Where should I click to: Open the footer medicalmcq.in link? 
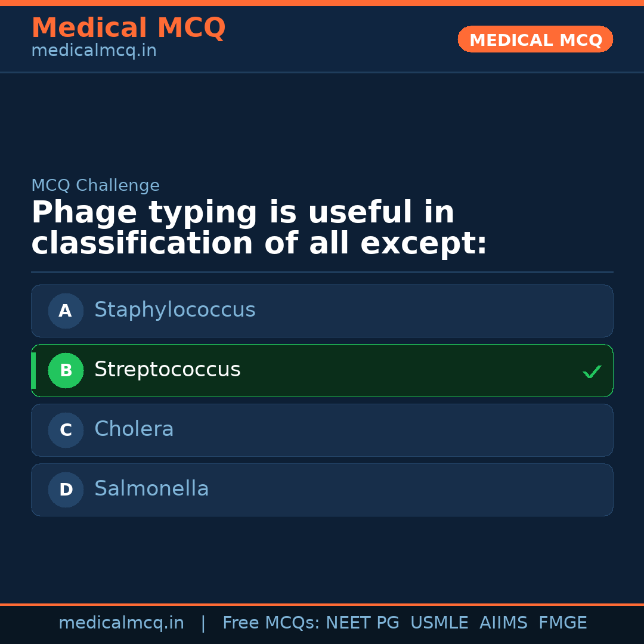coord(121,623)
